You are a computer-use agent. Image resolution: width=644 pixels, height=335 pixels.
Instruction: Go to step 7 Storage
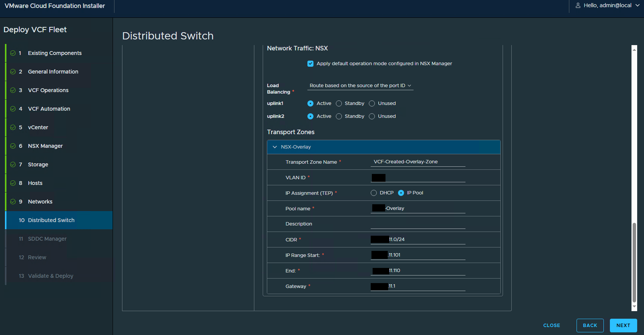pyautogui.click(x=59, y=164)
